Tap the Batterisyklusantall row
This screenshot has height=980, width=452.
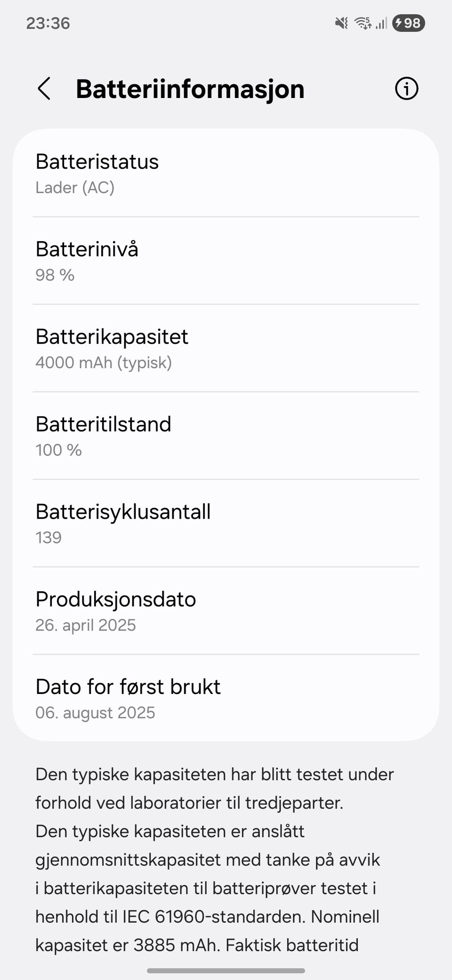[226, 523]
